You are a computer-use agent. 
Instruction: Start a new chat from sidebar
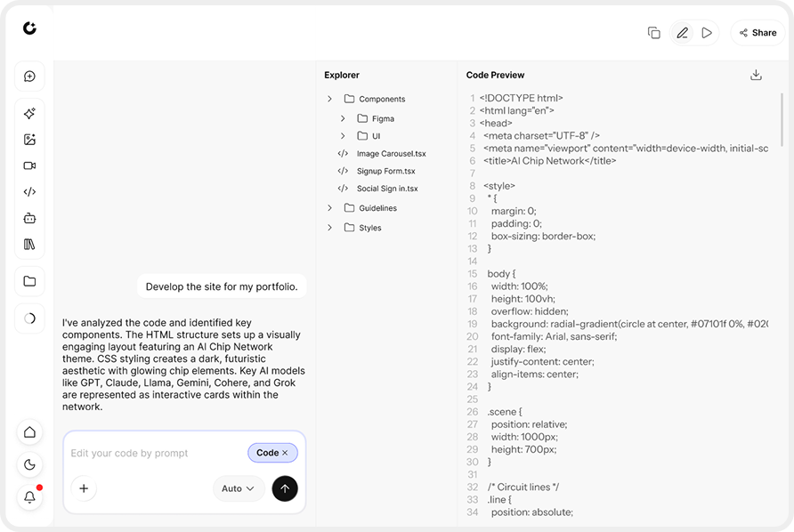coord(29,77)
